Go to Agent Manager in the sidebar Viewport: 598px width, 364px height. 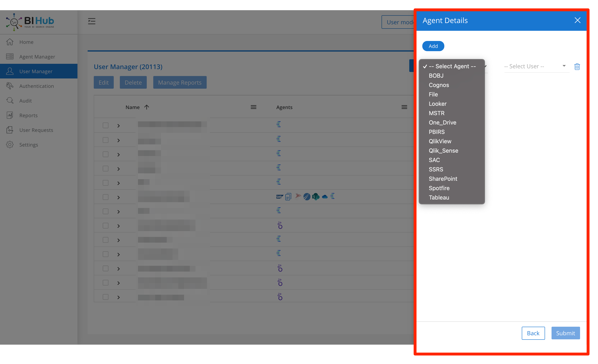pyautogui.click(x=39, y=56)
